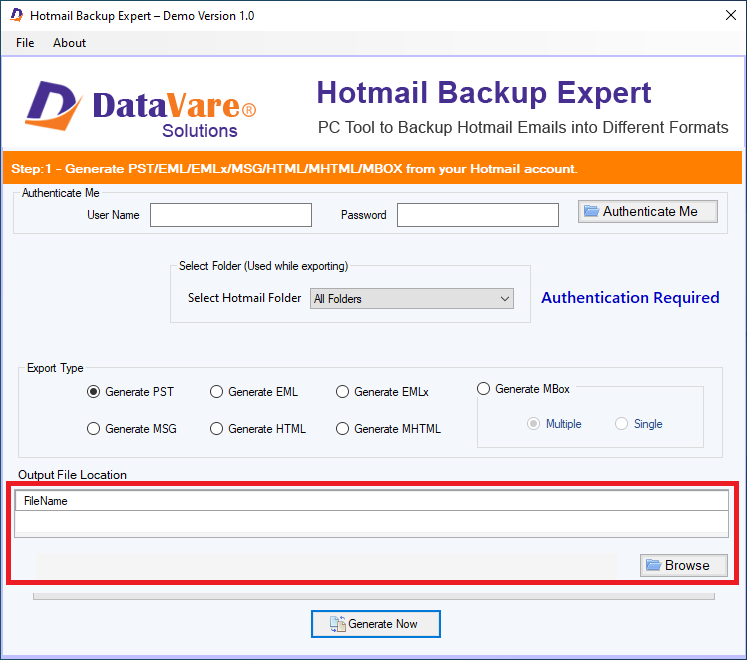Click the progress bar above Generate Now
This screenshot has height=660, width=747.
tap(374, 596)
